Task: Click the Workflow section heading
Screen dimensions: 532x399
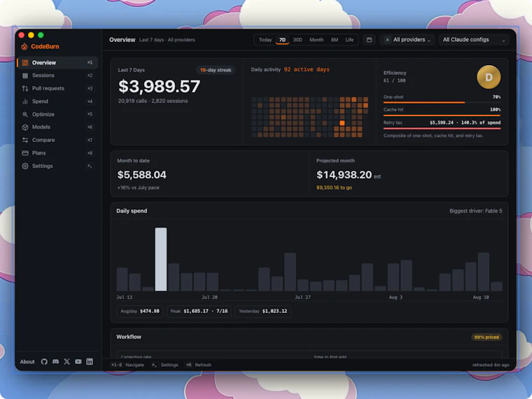Action: [129, 337]
